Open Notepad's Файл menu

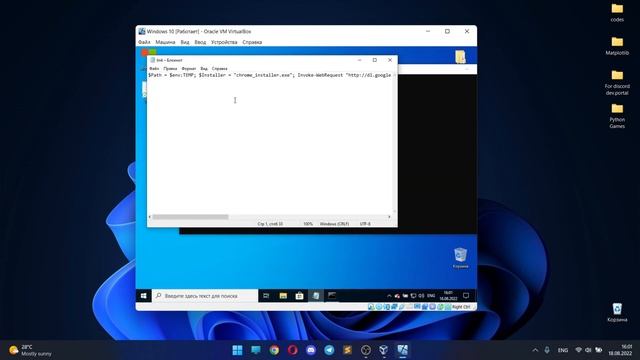[154, 69]
